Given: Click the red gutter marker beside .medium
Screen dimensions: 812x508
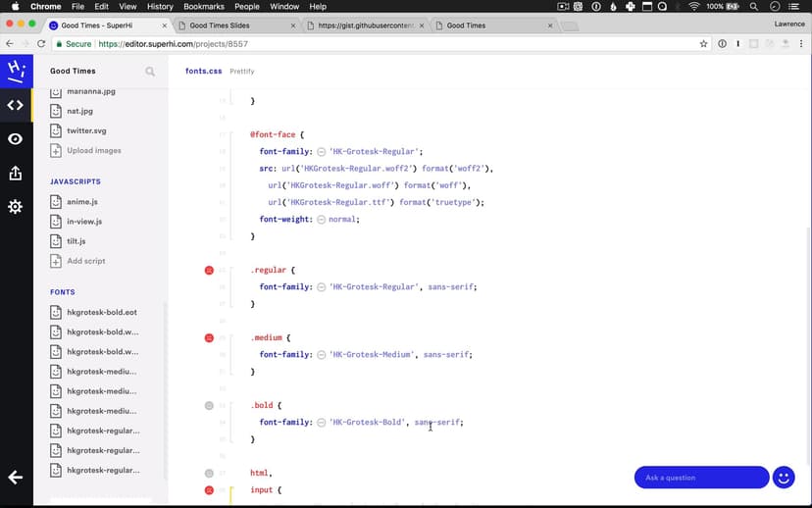Looking at the screenshot, I should click(x=209, y=337).
